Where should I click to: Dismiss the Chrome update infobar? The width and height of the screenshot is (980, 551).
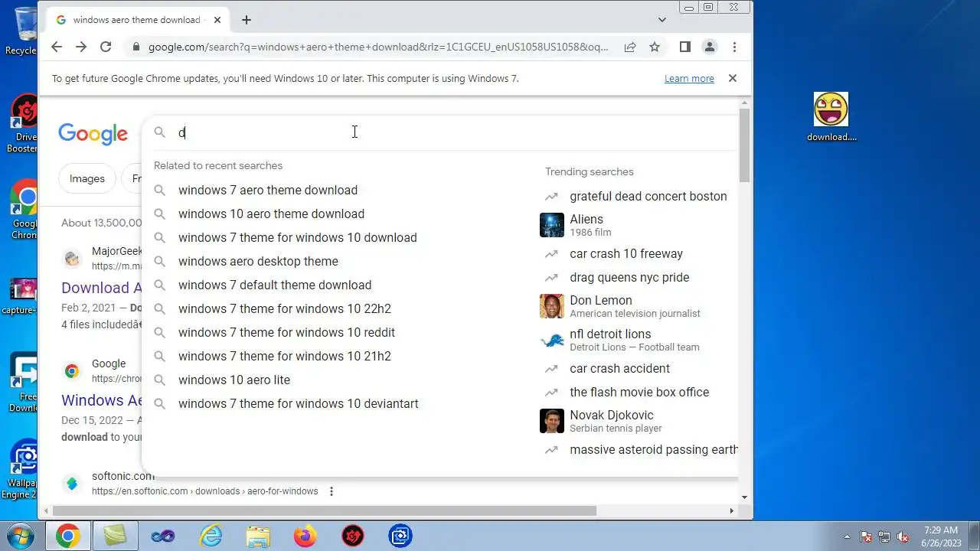(733, 78)
